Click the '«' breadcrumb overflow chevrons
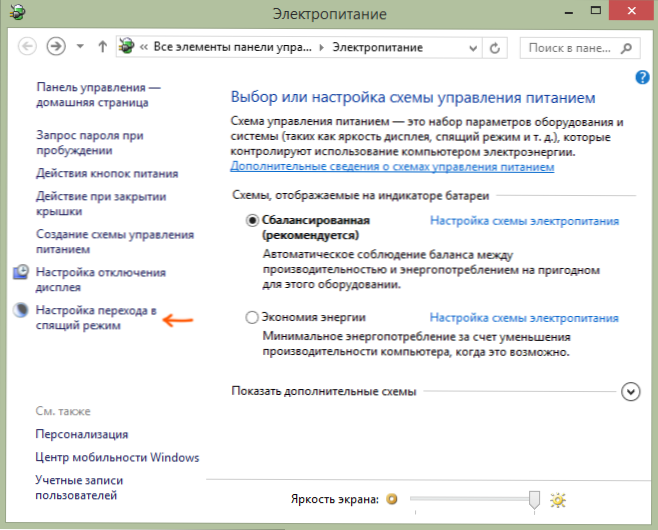 pyautogui.click(x=144, y=47)
